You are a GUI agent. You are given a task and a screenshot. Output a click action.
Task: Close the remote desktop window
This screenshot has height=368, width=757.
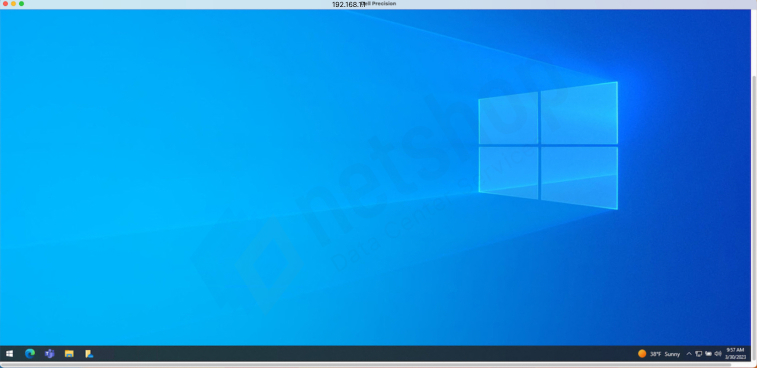(x=5, y=4)
